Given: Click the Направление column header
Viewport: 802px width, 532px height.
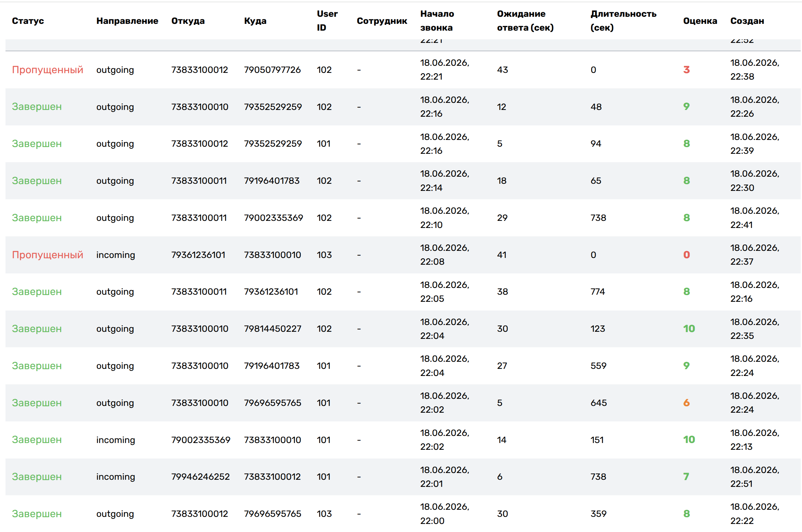Looking at the screenshot, I should click(x=127, y=21).
